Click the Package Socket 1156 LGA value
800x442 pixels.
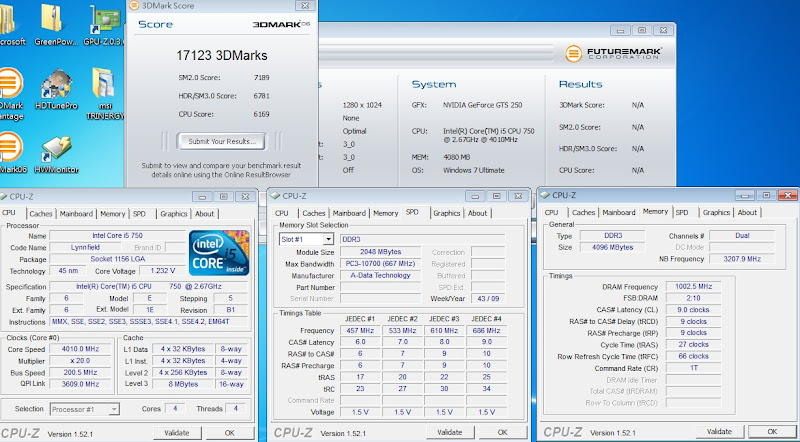[118, 259]
